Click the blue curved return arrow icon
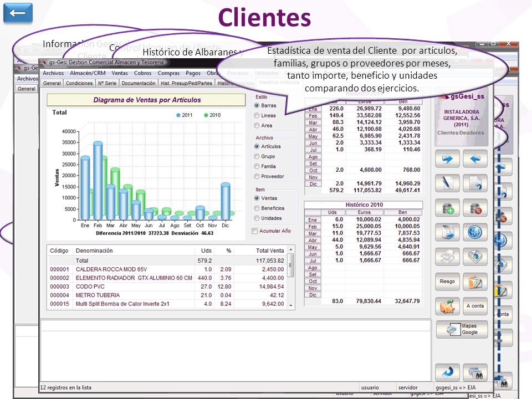 click(447, 372)
